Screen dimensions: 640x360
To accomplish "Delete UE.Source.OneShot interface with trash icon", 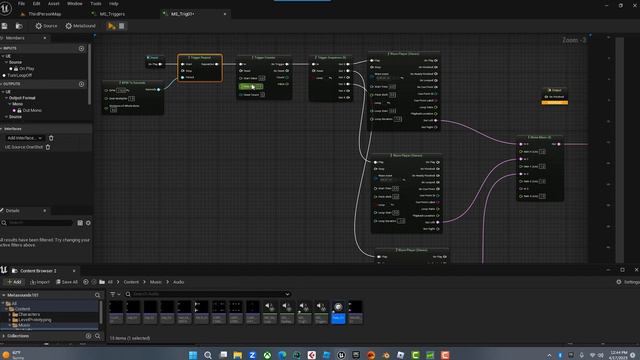I will click(x=48, y=147).
